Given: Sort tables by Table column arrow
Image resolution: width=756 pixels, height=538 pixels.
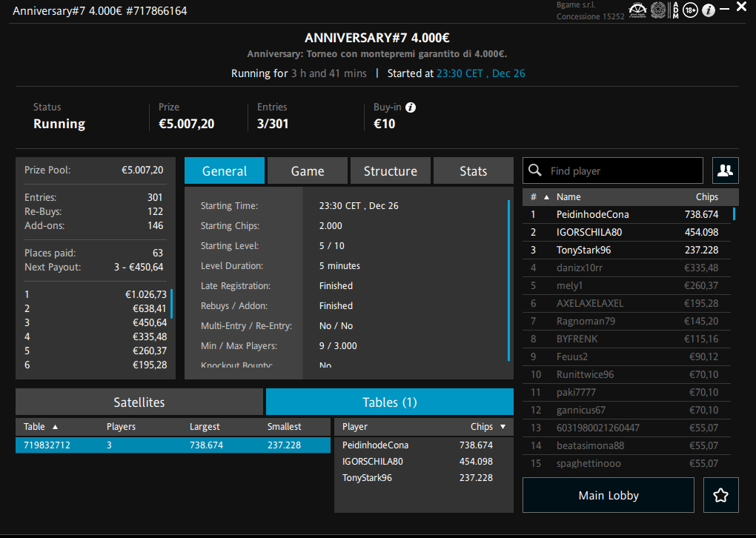Looking at the screenshot, I should coord(55,427).
